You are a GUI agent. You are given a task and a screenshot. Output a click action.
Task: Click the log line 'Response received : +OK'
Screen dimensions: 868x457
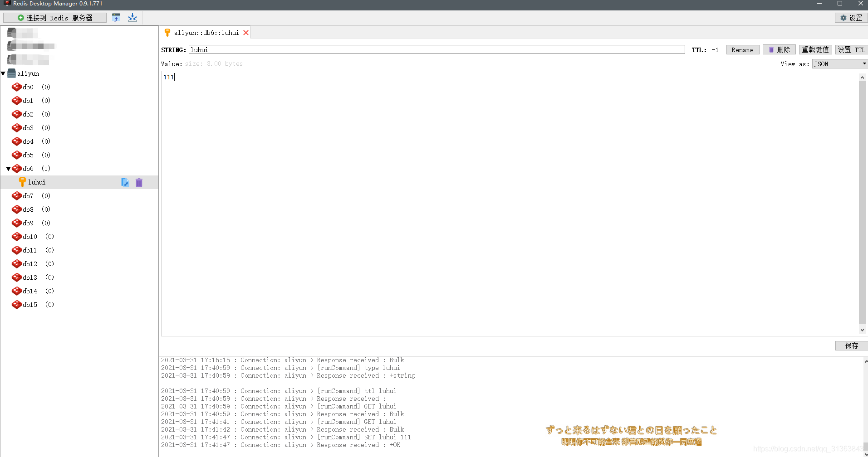click(281, 445)
